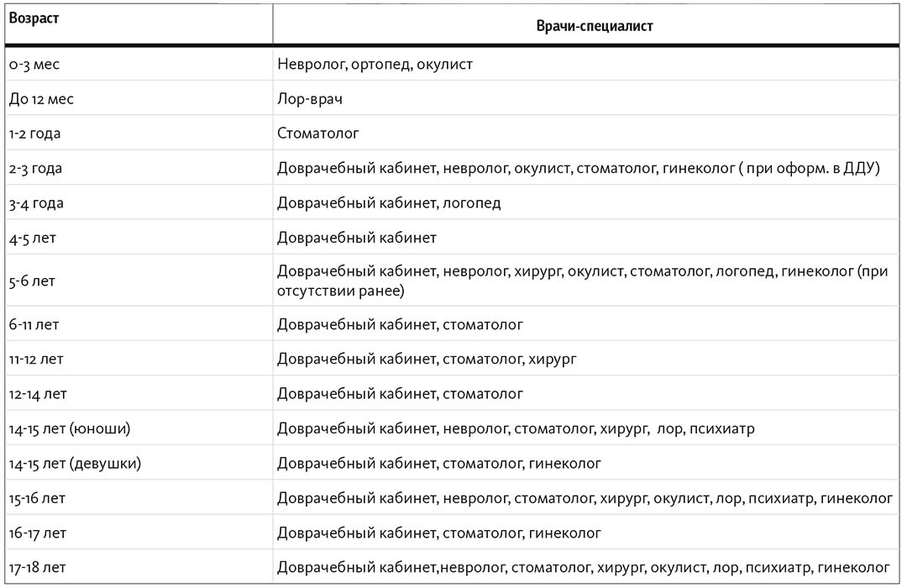Viewport: 907px width, 588px height.
Task: Click the Врачи-специалист column header
Action: tap(586, 24)
